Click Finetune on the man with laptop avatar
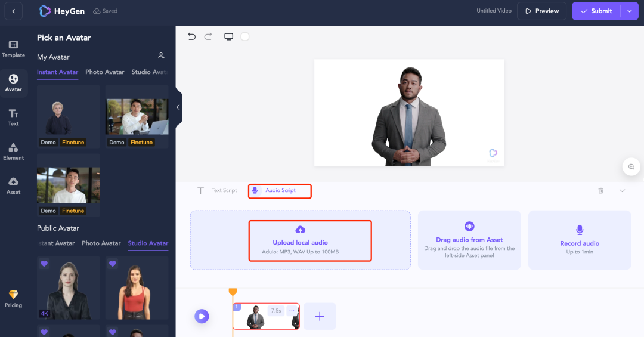This screenshot has height=337, width=644. coord(141,142)
